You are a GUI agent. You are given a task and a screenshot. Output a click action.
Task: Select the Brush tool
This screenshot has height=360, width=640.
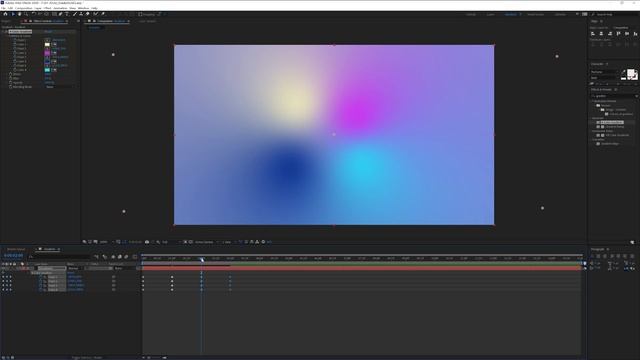pos(75,14)
